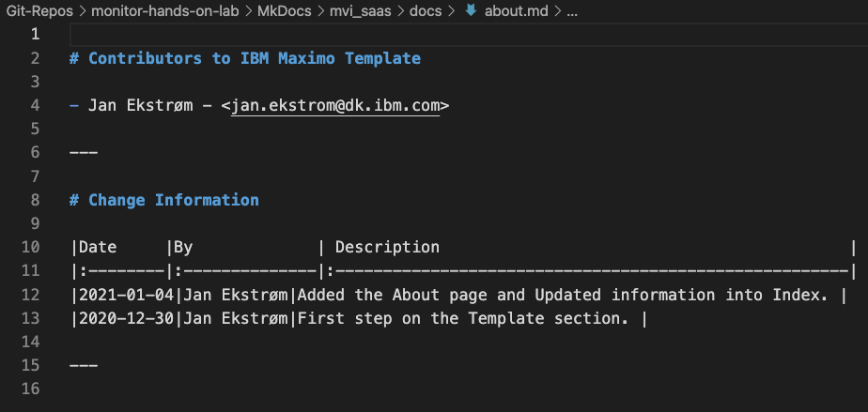868x412 pixels.
Task: Click line number 12 in the gutter
Action: [x=31, y=295]
